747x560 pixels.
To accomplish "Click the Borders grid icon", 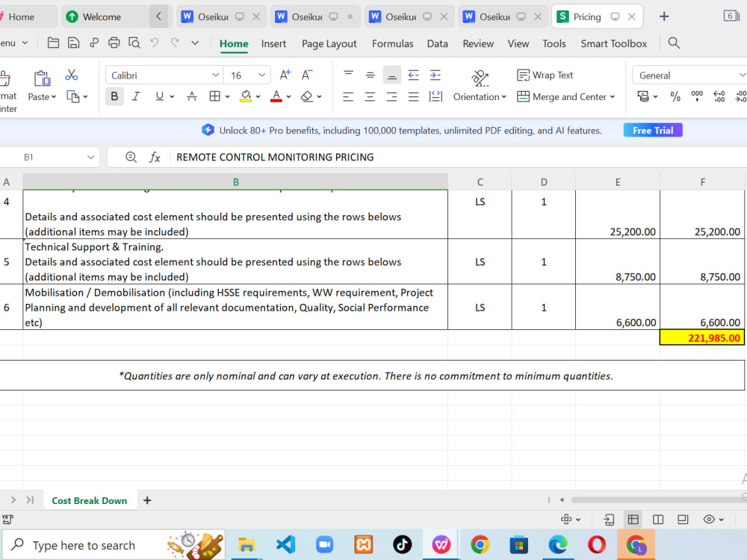I will click(215, 96).
